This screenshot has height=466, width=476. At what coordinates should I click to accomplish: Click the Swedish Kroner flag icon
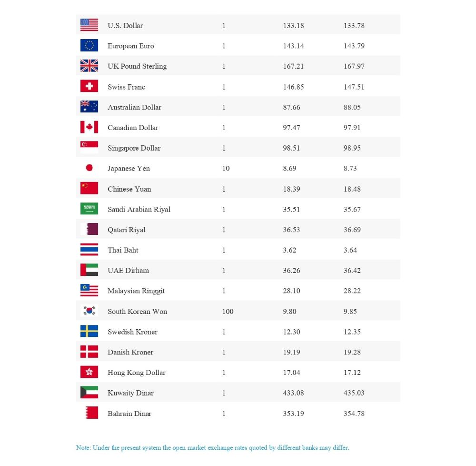pyautogui.click(x=89, y=332)
